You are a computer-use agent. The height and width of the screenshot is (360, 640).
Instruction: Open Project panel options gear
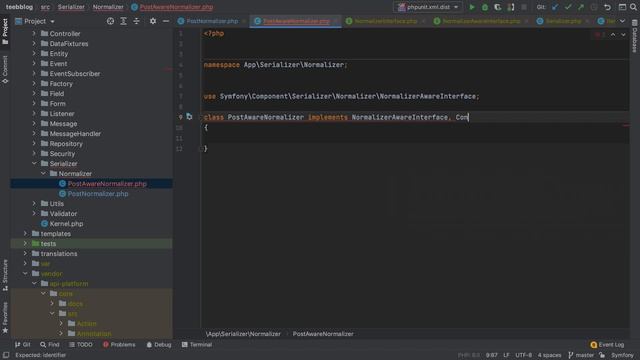click(x=153, y=21)
